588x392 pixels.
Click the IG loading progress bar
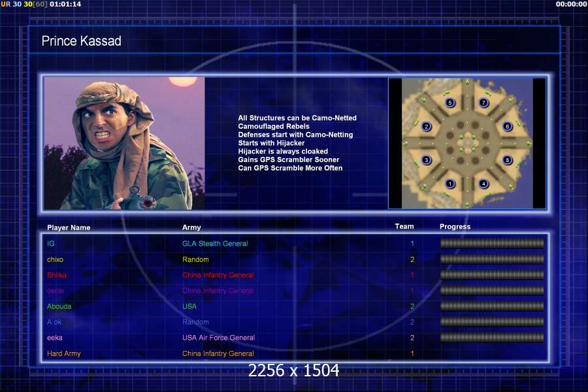[x=492, y=244]
